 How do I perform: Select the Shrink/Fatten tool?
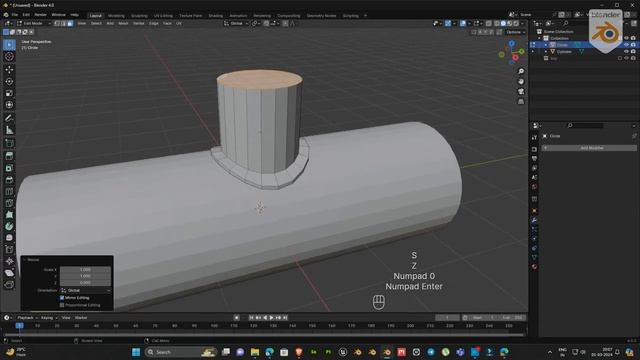click(x=9, y=261)
